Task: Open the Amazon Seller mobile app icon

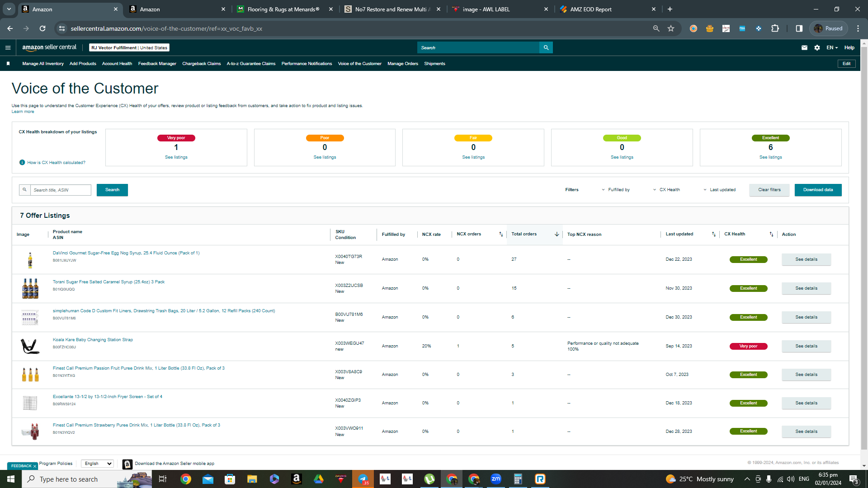Action: click(x=127, y=464)
